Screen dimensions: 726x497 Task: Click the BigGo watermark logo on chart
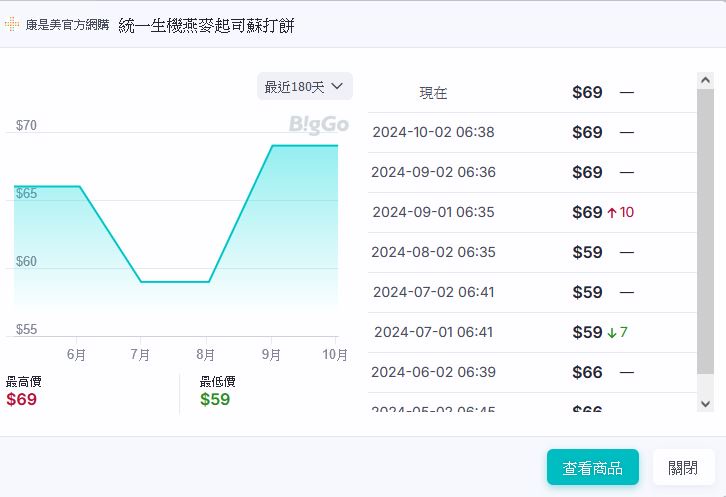(x=318, y=124)
